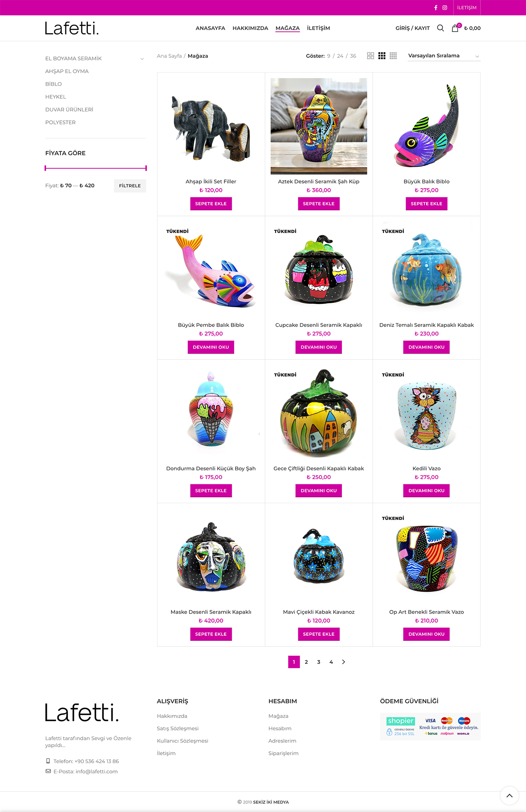Click the Filtrele price filter button
This screenshot has width=526, height=812.
point(130,186)
